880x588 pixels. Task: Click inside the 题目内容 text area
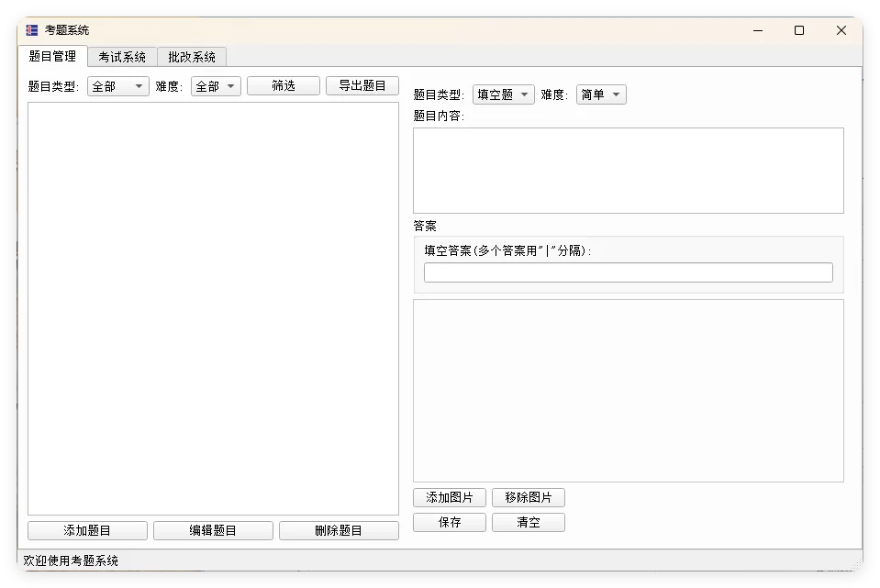[x=628, y=170]
